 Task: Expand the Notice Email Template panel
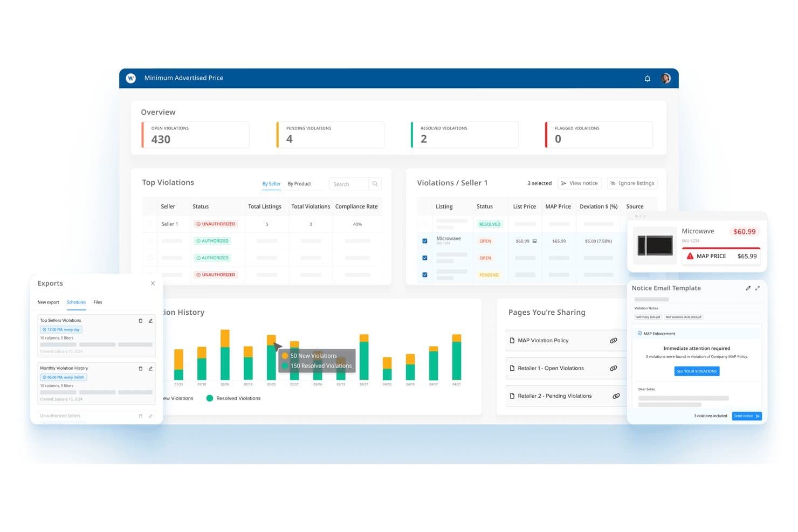click(x=758, y=288)
